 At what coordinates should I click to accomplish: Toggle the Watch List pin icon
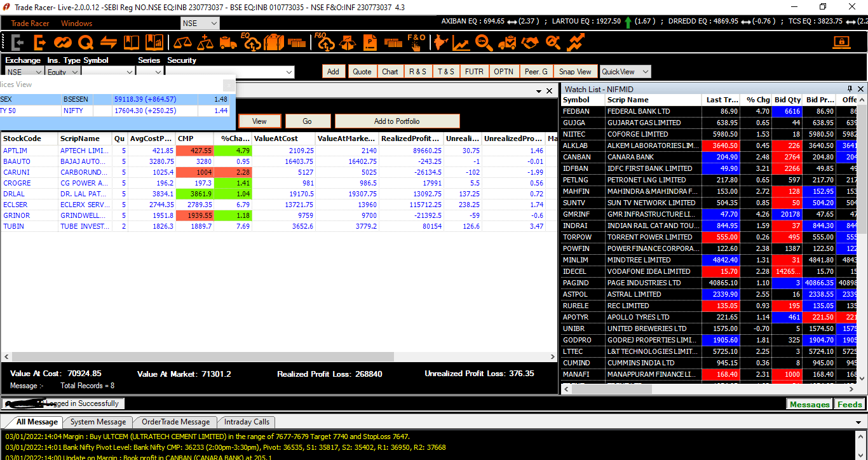click(x=850, y=89)
